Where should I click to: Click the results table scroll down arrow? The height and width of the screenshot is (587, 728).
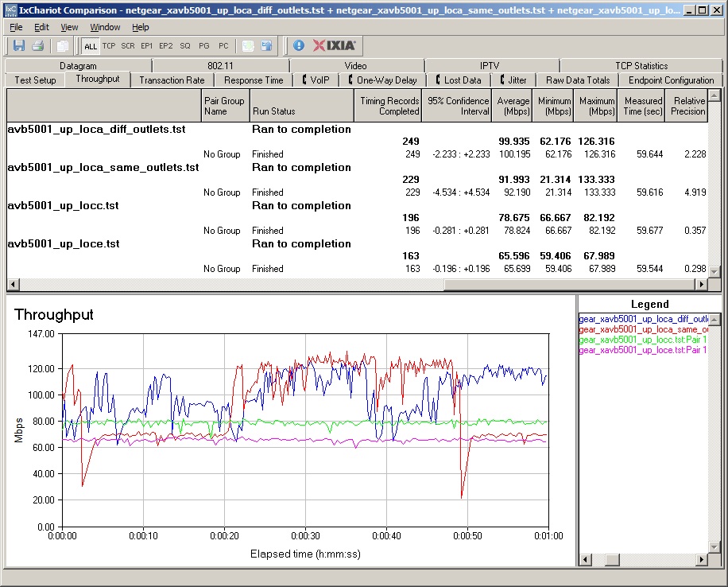[x=714, y=272]
